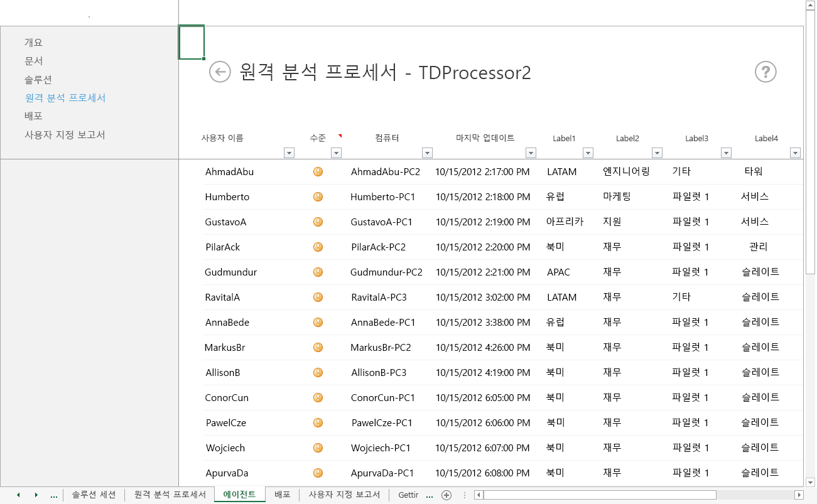
Task: Open the Label2 filter dropdown
Action: (657, 153)
